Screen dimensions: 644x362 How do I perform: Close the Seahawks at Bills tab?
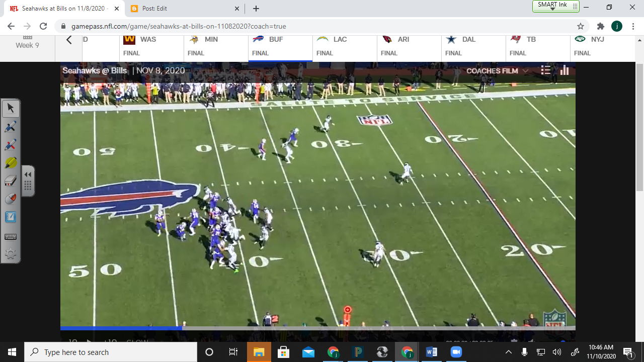click(116, 9)
